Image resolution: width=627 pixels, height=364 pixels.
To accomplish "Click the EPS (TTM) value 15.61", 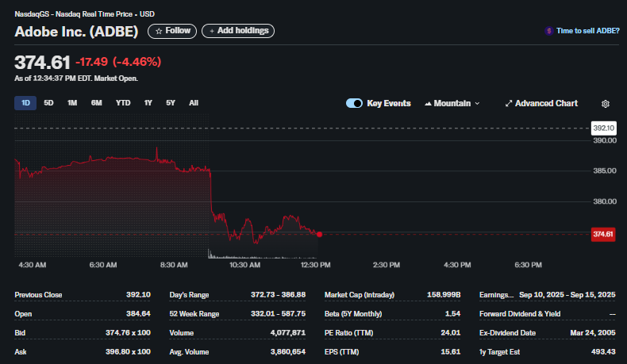I will (x=450, y=352).
